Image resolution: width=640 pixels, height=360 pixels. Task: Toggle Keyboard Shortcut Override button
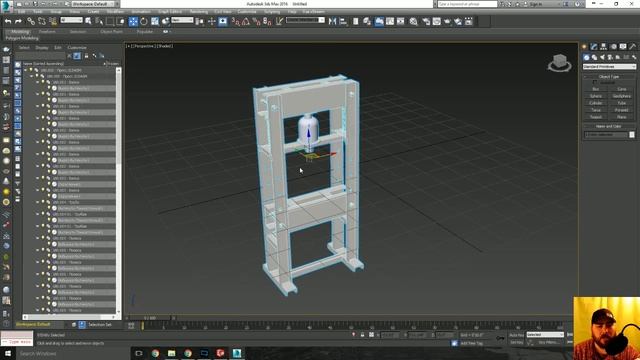click(x=222, y=21)
